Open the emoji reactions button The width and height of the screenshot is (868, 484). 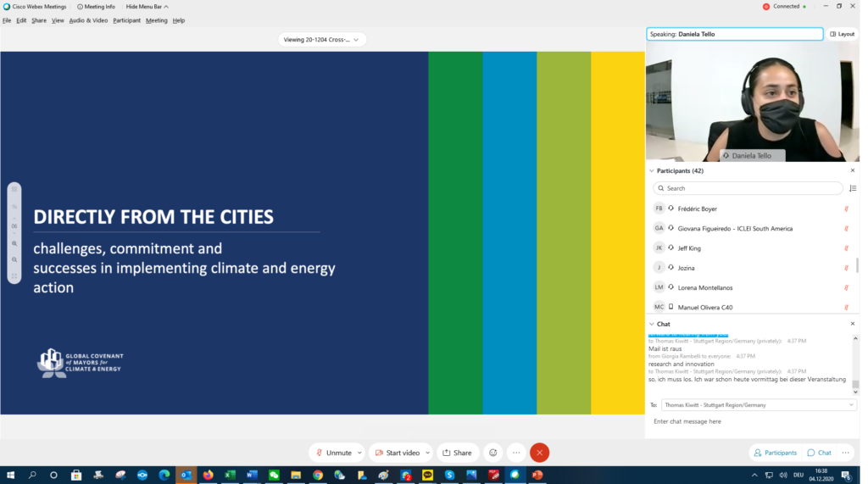[x=492, y=453]
